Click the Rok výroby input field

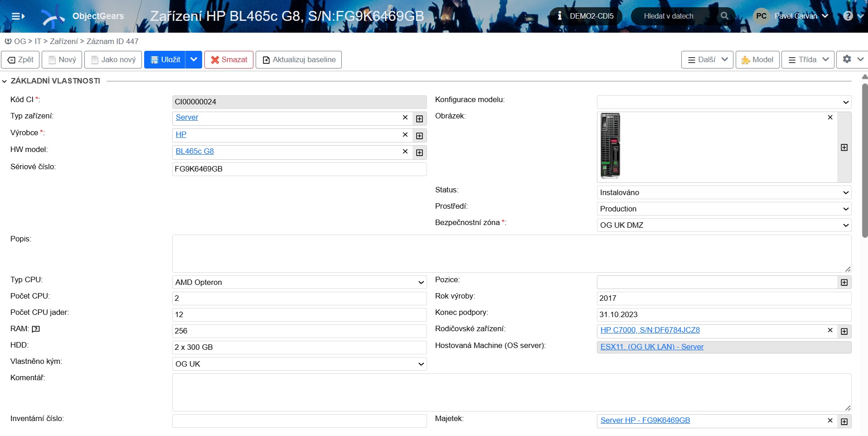[x=724, y=299]
